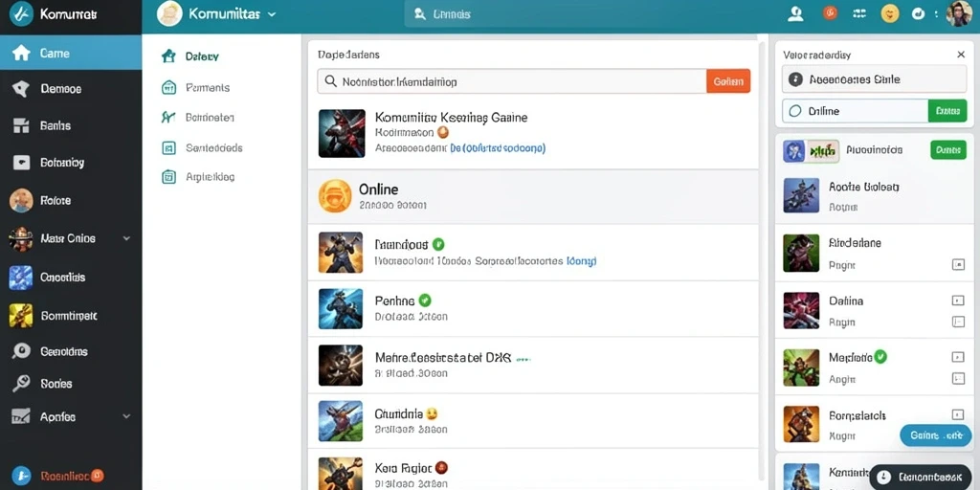The width and height of the screenshot is (980, 490).
Task: Click the three-dot ellipsis in the Mahre row
Action: [523, 360]
